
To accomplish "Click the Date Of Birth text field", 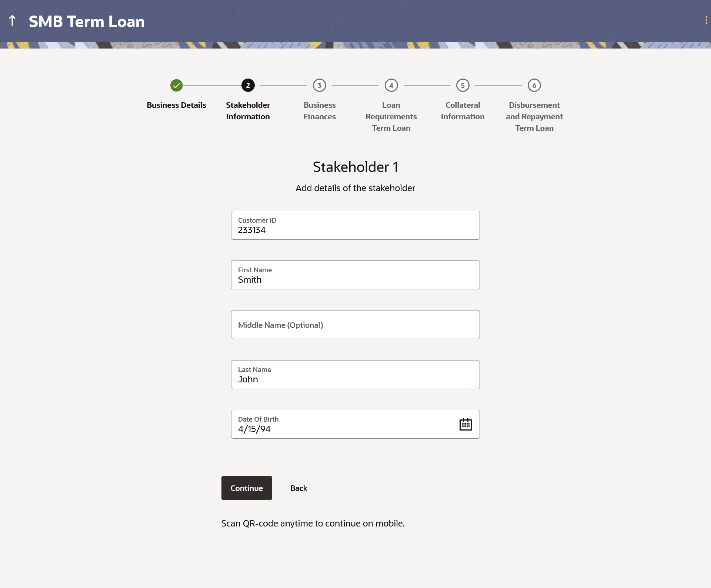I will pyautogui.click(x=341, y=424).
